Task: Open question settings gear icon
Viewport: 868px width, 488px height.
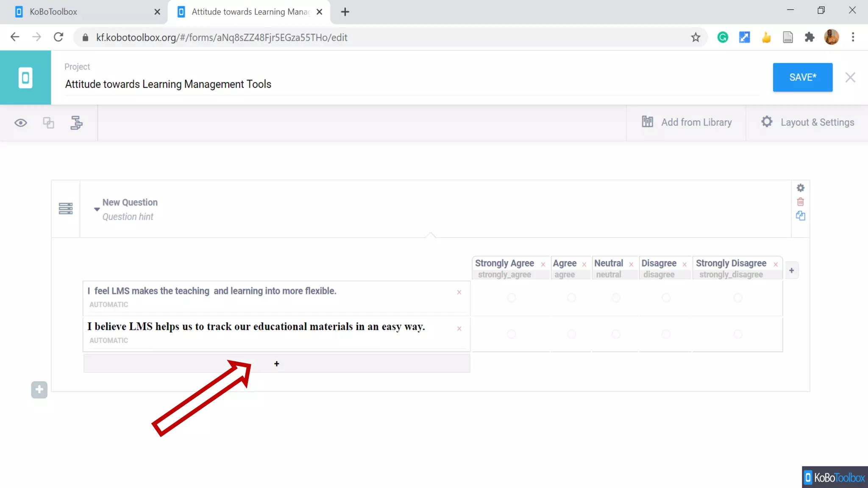Action: (800, 188)
